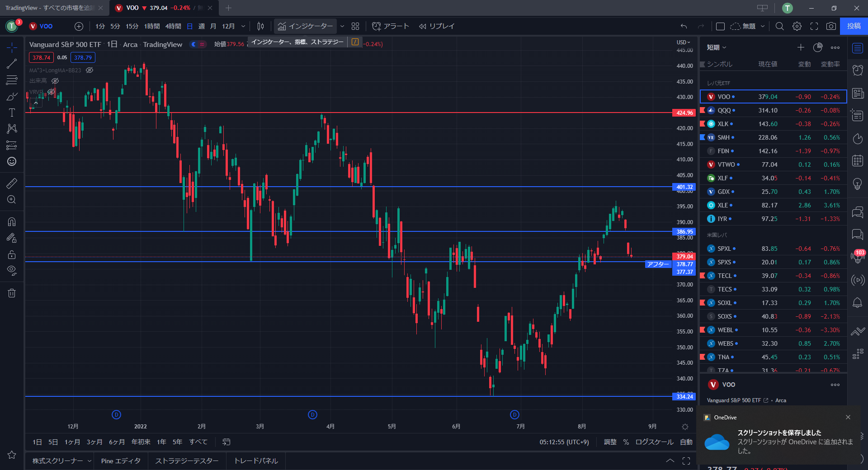Click the リプレイ replay button
868x470 pixels.
click(437, 26)
